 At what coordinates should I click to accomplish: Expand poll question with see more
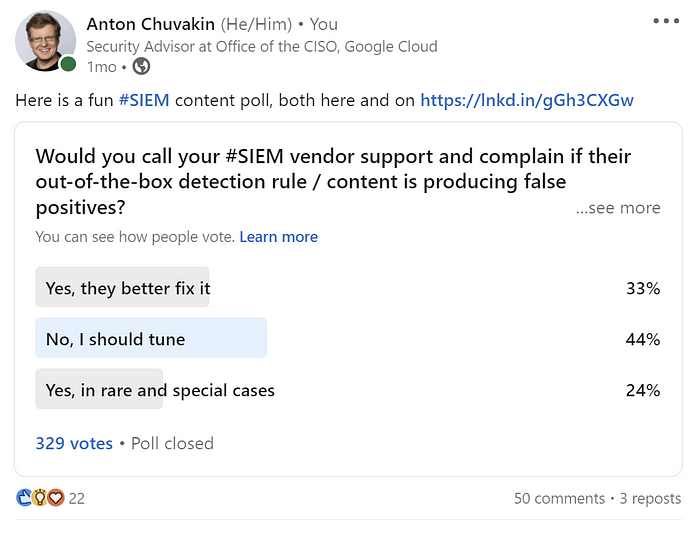click(x=618, y=208)
